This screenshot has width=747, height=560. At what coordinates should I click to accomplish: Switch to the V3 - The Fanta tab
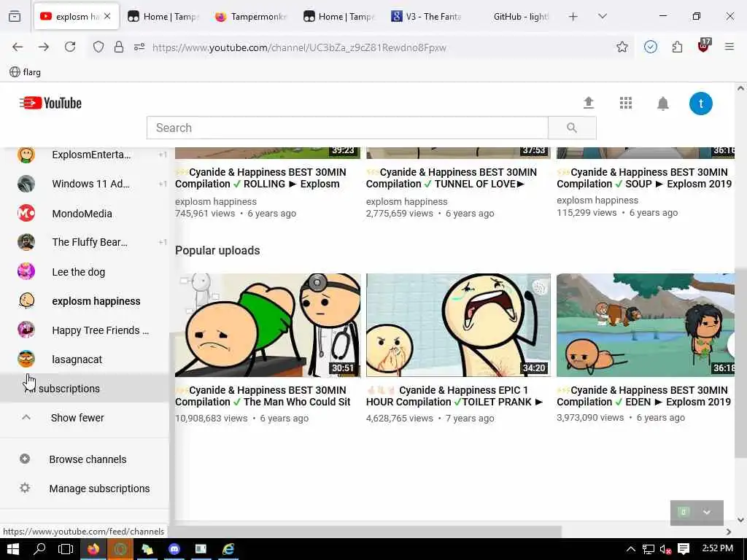click(x=426, y=16)
